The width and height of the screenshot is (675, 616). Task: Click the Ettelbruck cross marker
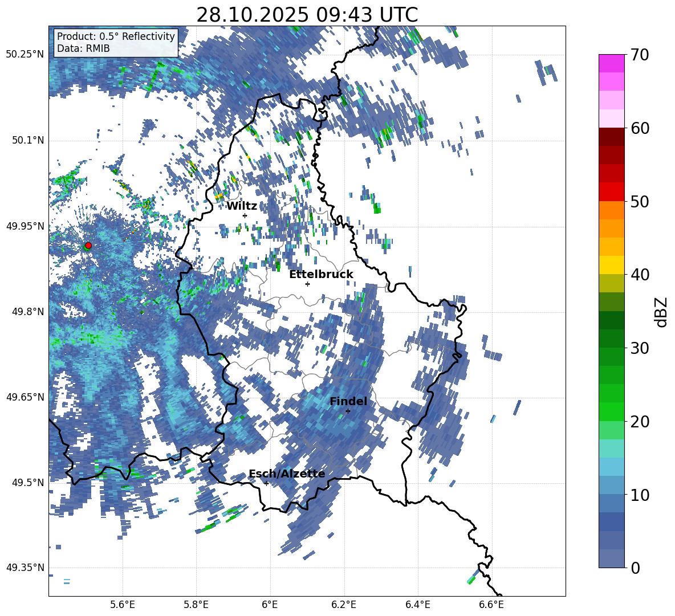(x=307, y=284)
